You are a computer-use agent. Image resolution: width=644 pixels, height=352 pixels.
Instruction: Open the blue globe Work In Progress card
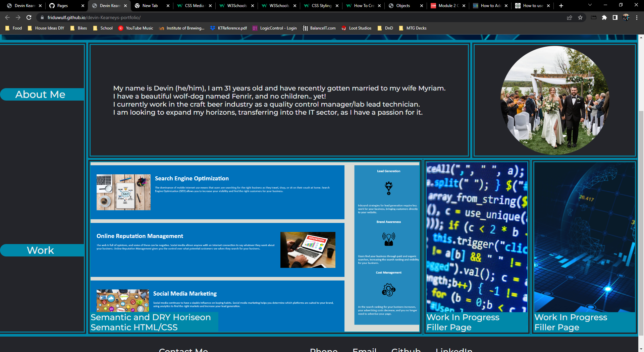pos(585,247)
